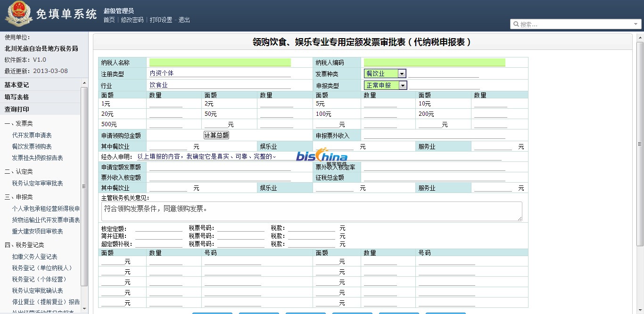644x314 pixels.
Task: Focus the 纳税人编码 green input field
Action: (435, 62)
